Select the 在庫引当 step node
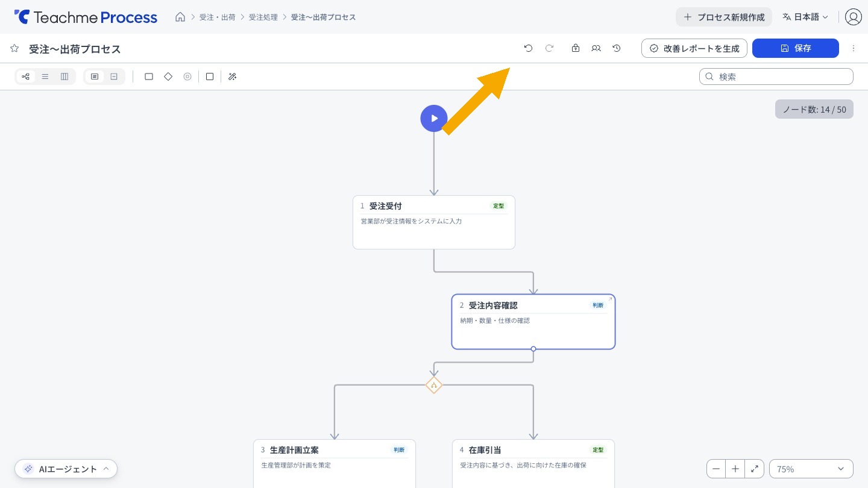Screen dimensions: 868x488 coord(533,464)
